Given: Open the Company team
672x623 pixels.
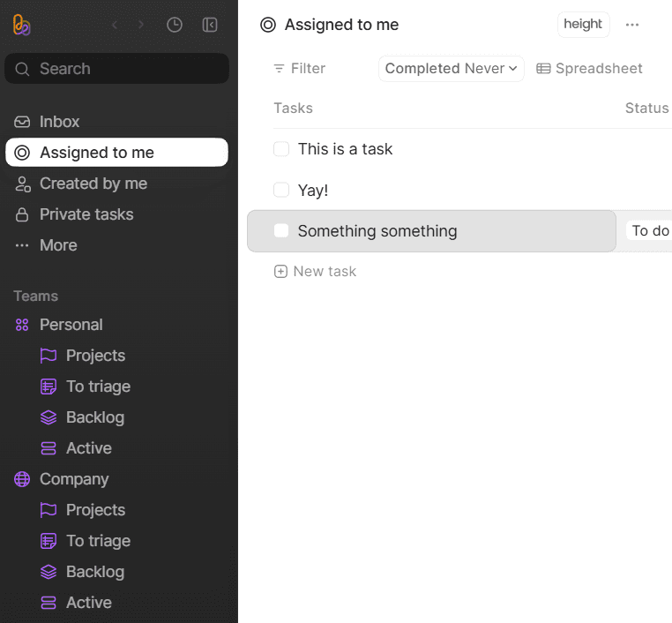Looking at the screenshot, I should [116, 479].
